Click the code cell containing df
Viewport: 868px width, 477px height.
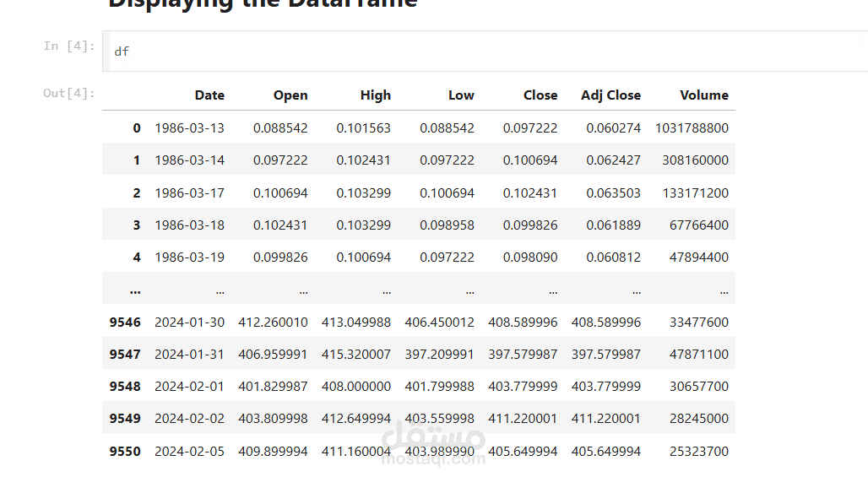pyautogui.click(x=486, y=51)
